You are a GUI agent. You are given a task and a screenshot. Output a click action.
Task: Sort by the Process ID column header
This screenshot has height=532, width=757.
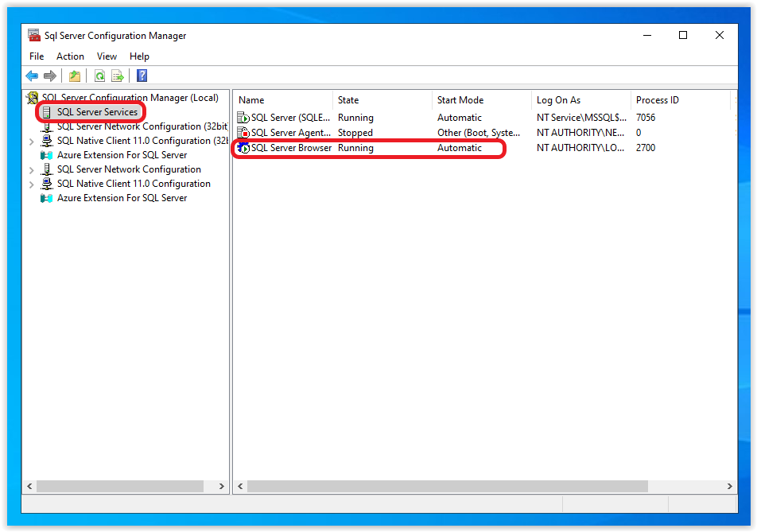(681, 100)
